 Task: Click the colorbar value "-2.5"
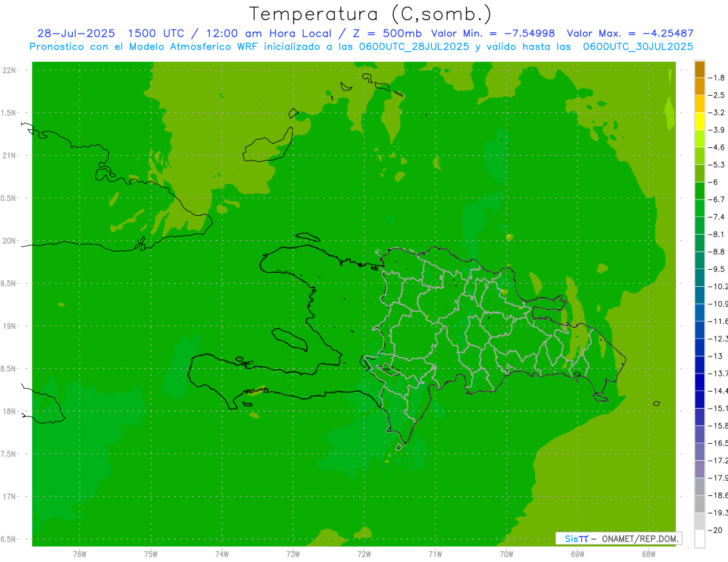(x=717, y=95)
